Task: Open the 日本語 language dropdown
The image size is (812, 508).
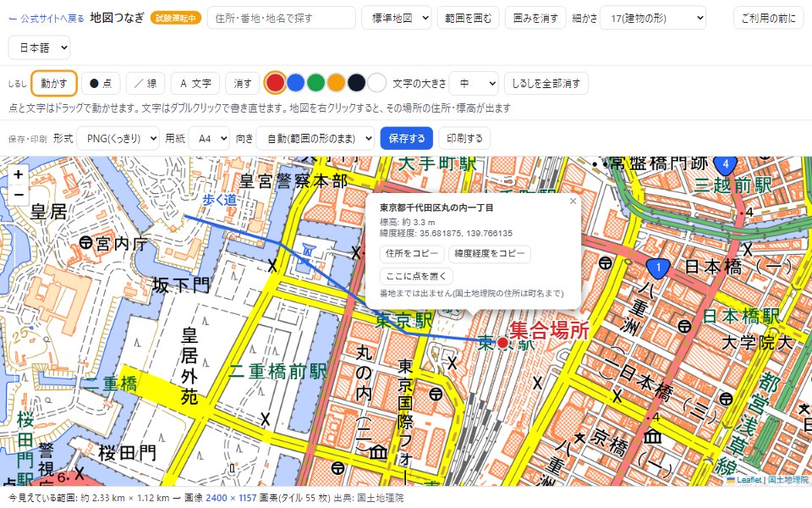Action: [40, 47]
